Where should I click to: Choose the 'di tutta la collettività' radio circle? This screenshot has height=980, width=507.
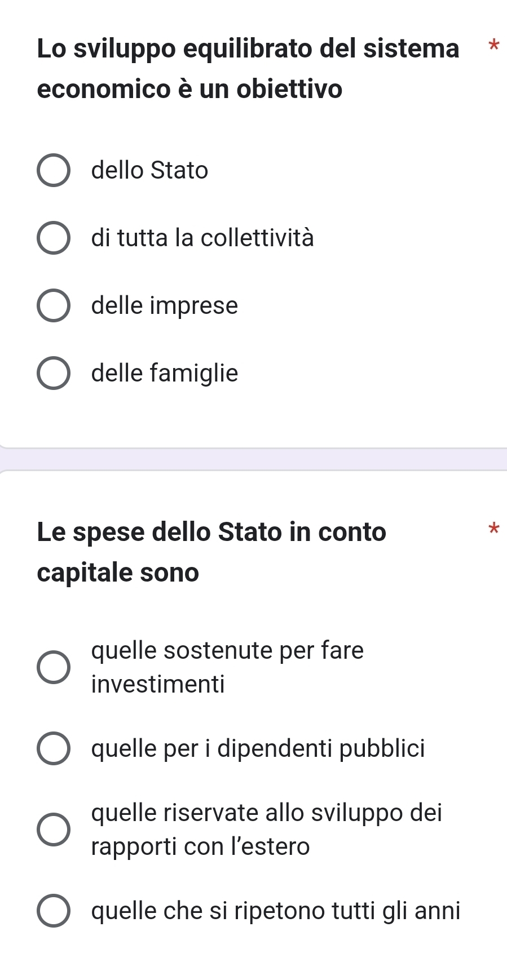pyautogui.click(x=54, y=238)
